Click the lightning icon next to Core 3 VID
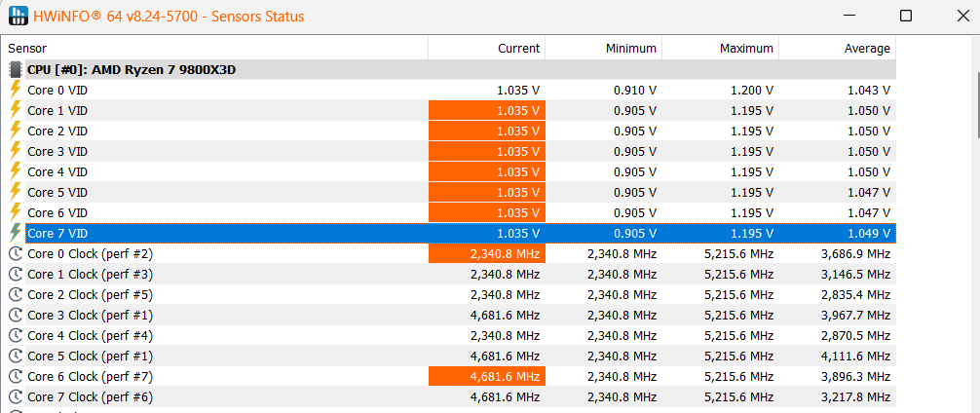The image size is (980, 413). [x=16, y=151]
